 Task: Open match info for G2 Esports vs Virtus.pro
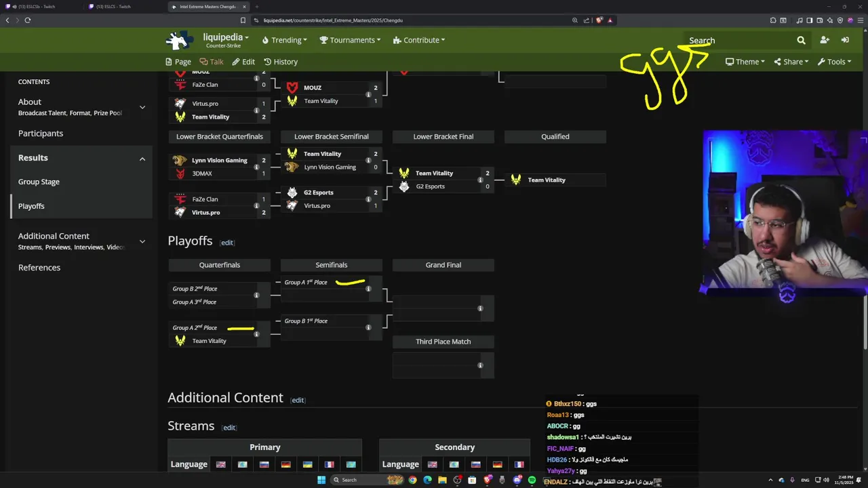(368, 199)
